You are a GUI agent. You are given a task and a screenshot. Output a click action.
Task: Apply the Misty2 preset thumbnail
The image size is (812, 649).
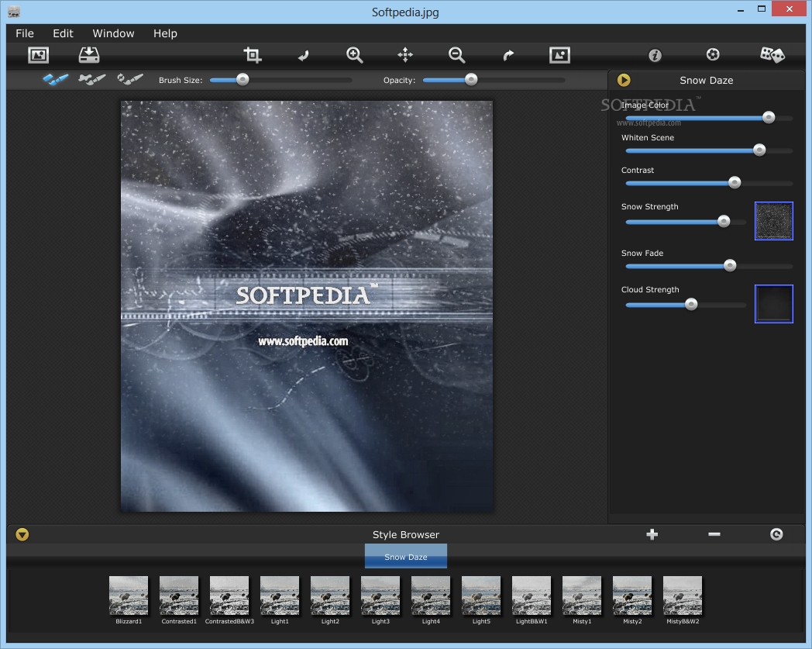point(632,595)
